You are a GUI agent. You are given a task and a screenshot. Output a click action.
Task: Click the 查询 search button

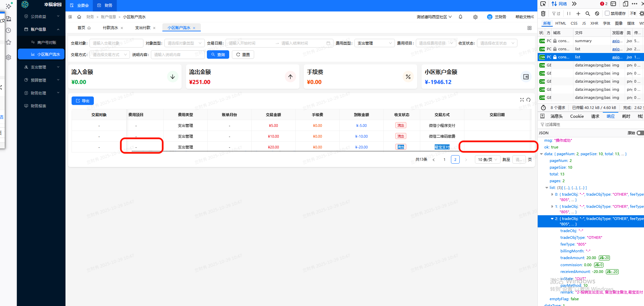point(218,55)
